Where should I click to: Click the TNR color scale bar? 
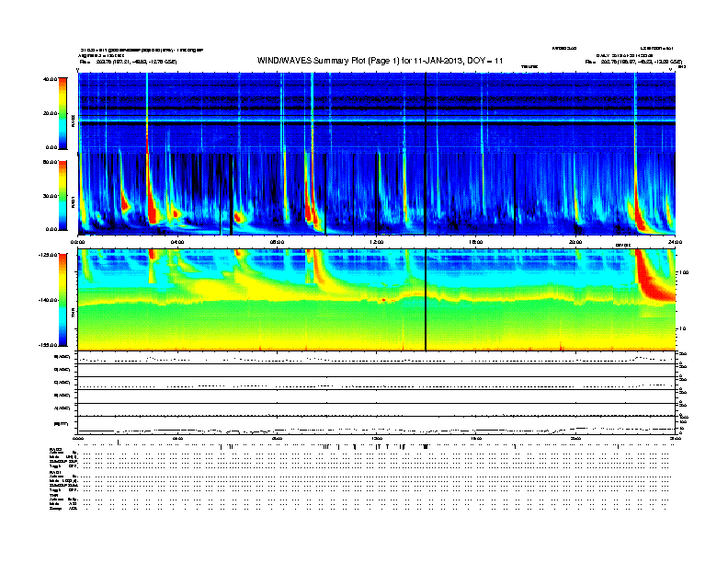tap(63, 300)
